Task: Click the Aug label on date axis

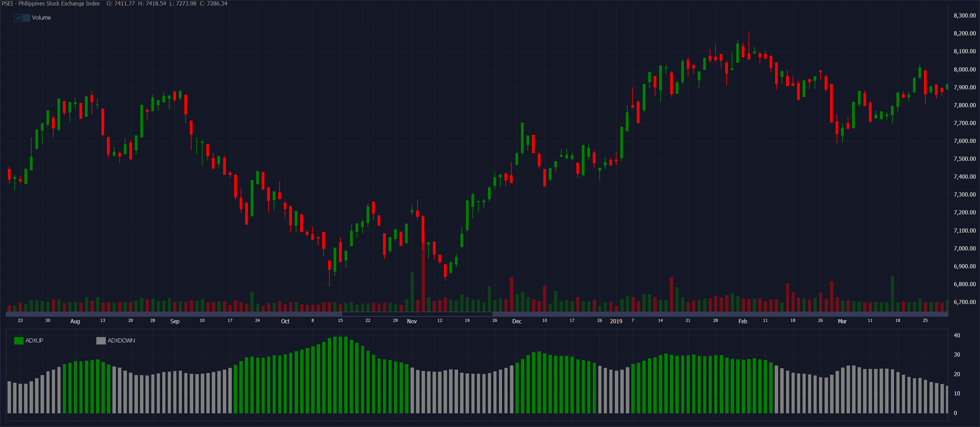Action: pyautogui.click(x=75, y=321)
